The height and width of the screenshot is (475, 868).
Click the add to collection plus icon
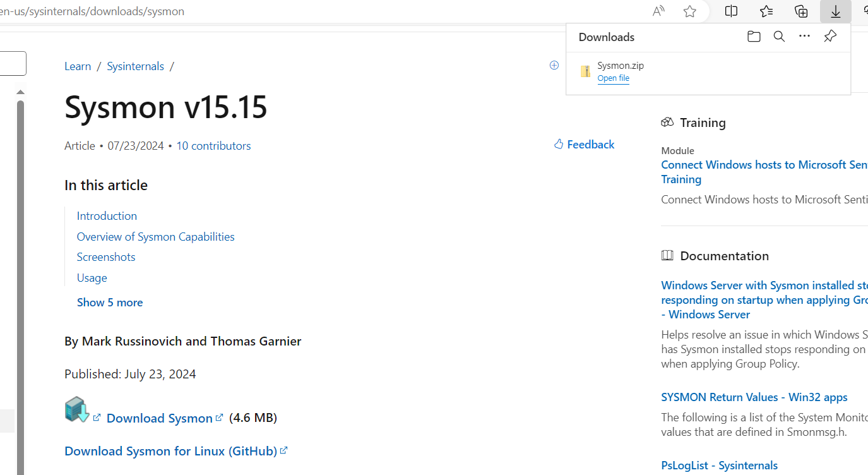(x=554, y=65)
